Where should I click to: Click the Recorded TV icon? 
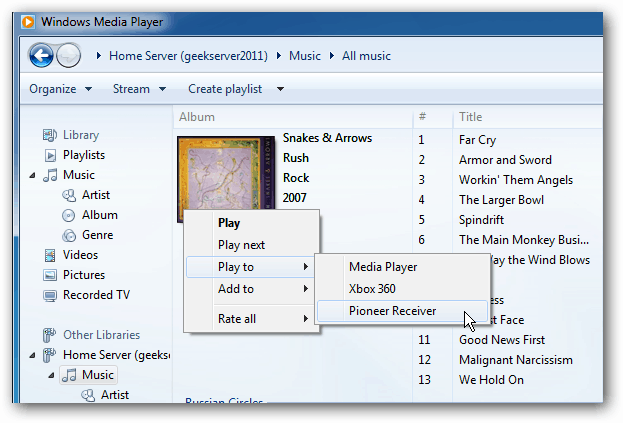(50, 295)
